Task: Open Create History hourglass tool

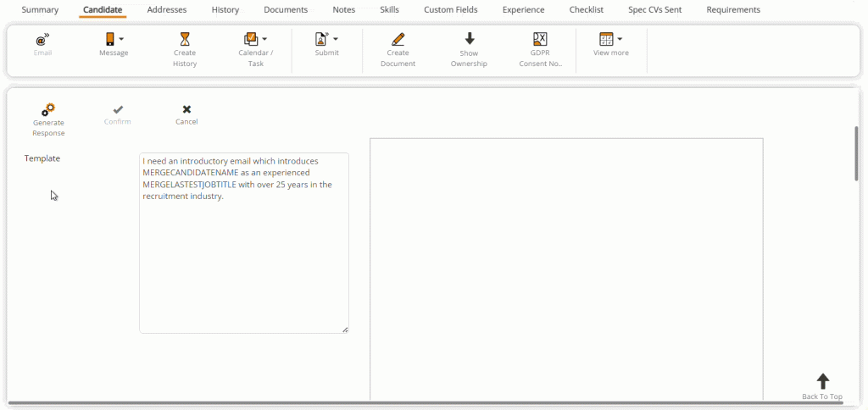Action: click(x=185, y=39)
